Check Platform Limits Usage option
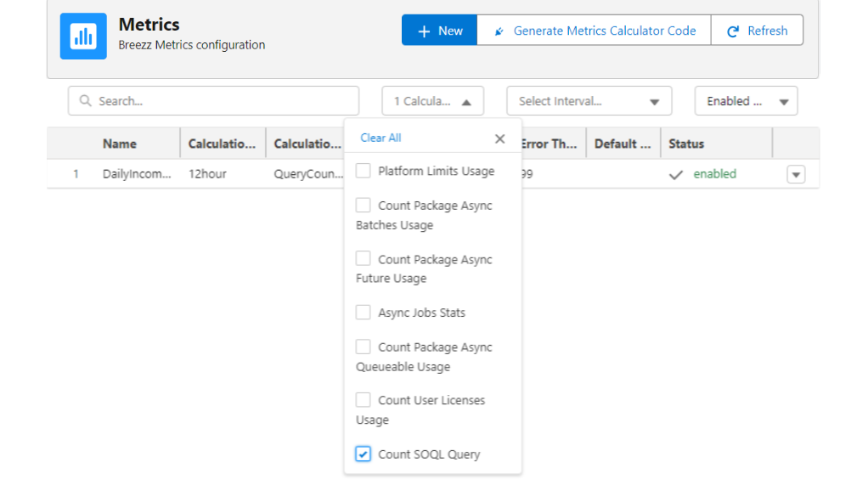 pos(364,171)
